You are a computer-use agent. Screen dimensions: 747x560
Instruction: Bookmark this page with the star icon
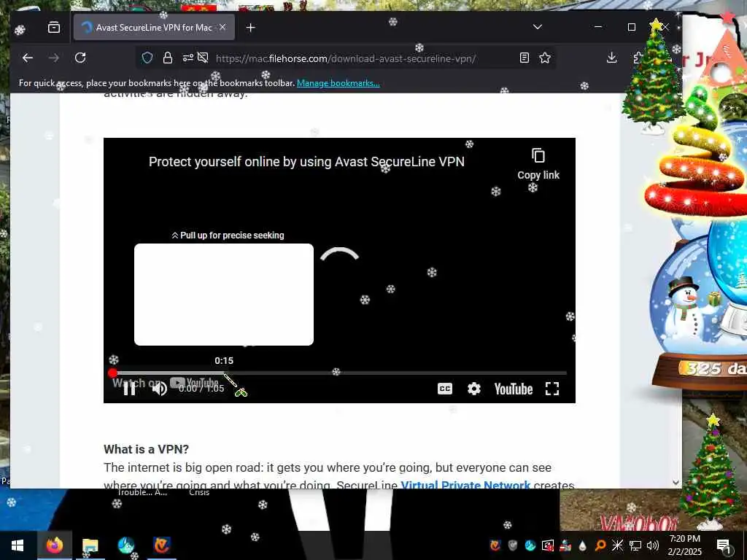pyautogui.click(x=544, y=58)
